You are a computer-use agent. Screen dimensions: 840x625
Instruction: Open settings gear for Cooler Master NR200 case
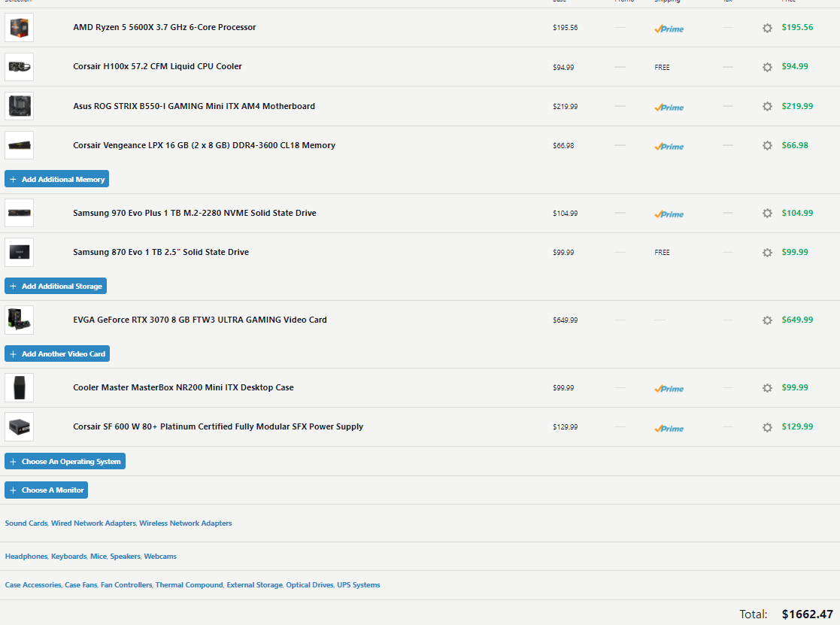[x=767, y=388]
